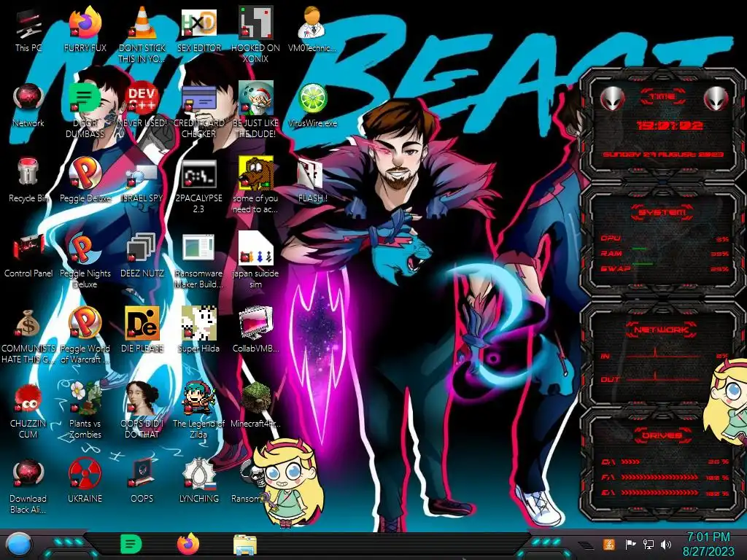Click the Start orb on taskbar
This screenshot has width=747, height=560.
(18, 545)
